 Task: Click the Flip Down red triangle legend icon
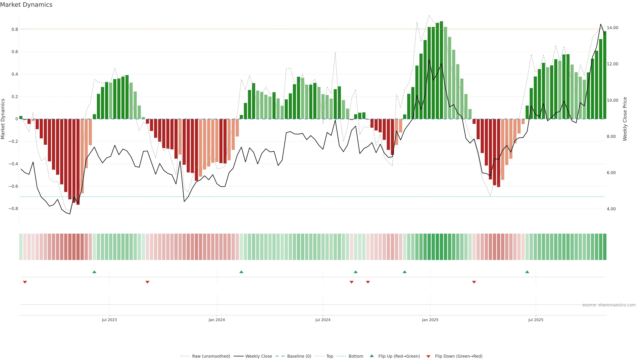428,356
